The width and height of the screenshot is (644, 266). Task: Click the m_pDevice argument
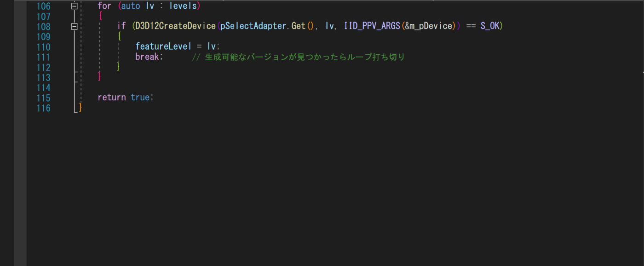(431, 26)
